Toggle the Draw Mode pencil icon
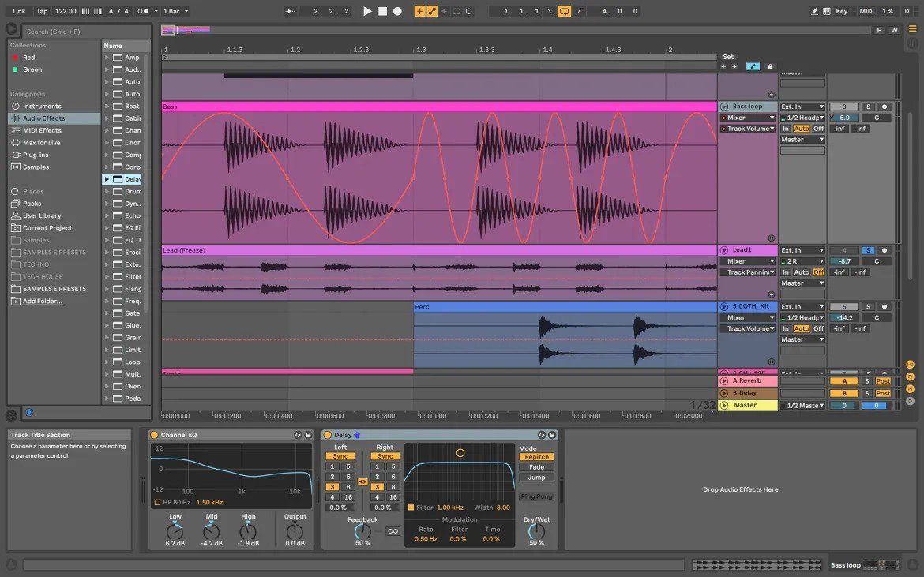Viewport: 924px width, 577px height. (x=815, y=11)
